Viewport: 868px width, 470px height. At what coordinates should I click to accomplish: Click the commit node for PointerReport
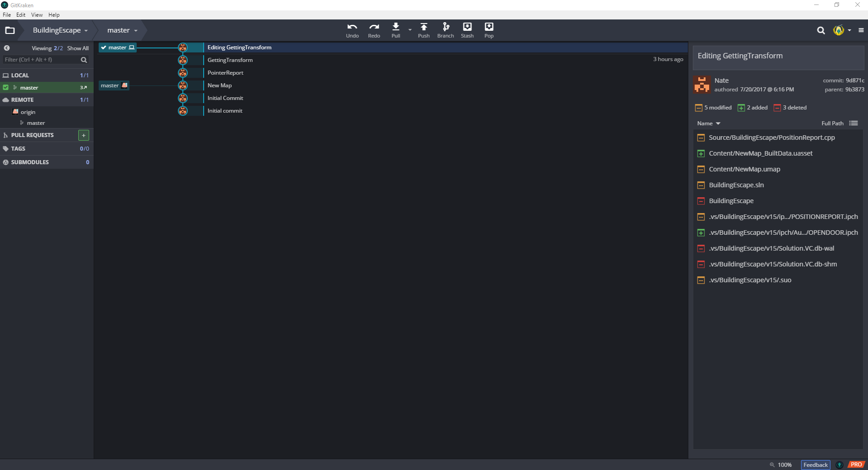click(x=183, y=73)
